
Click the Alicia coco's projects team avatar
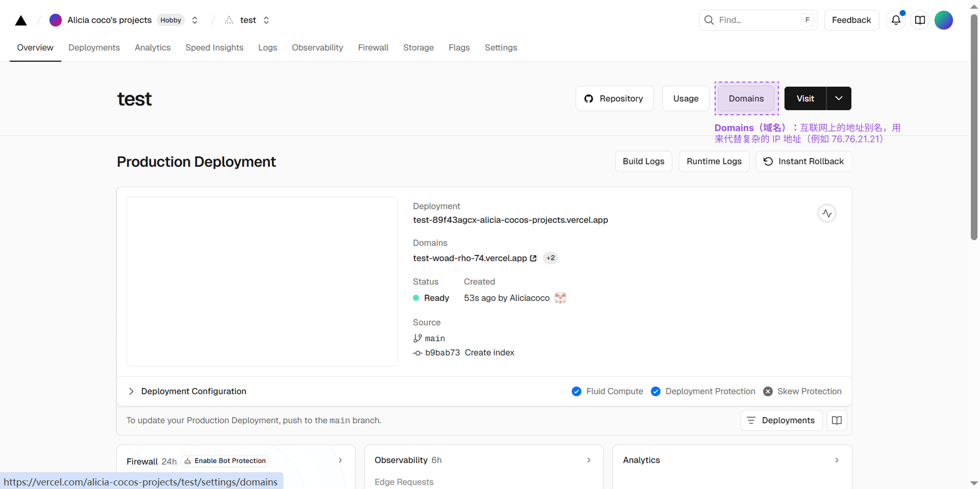click(x=56, y=20)
